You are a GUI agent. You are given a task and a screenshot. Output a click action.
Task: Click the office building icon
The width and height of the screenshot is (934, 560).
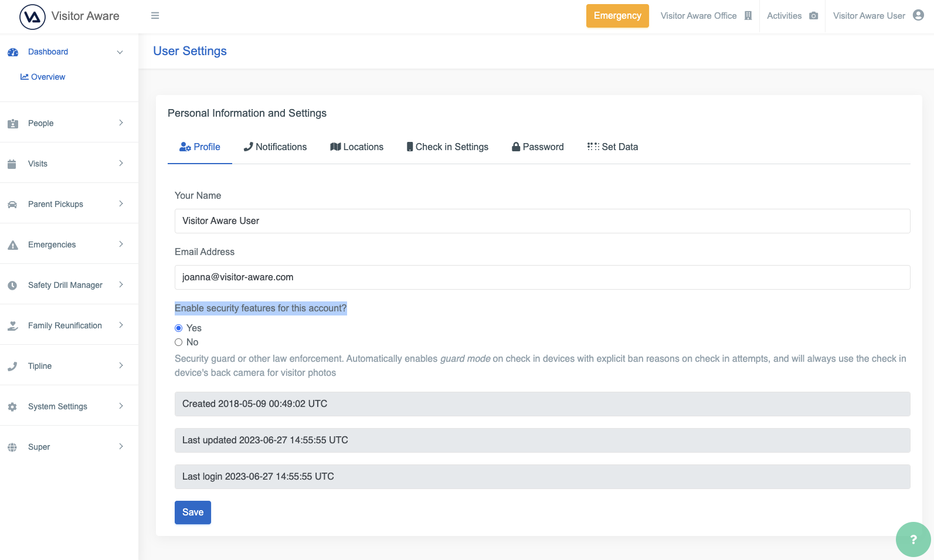tap(748, 16)
